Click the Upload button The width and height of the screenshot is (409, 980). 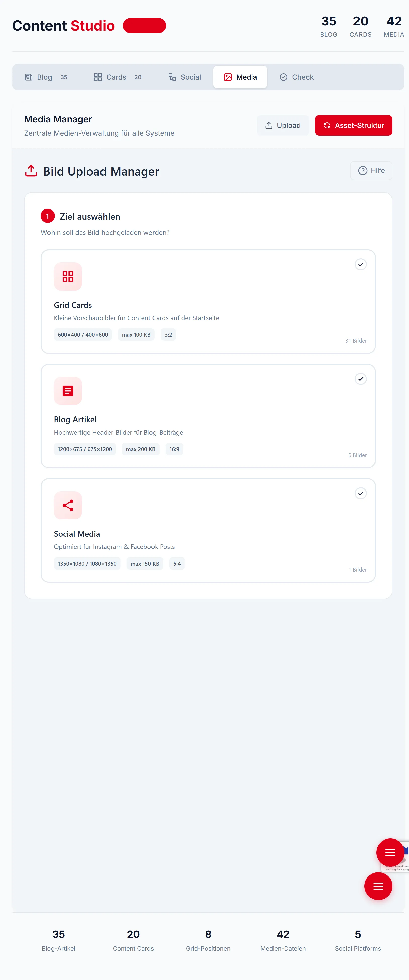[283, 125]
